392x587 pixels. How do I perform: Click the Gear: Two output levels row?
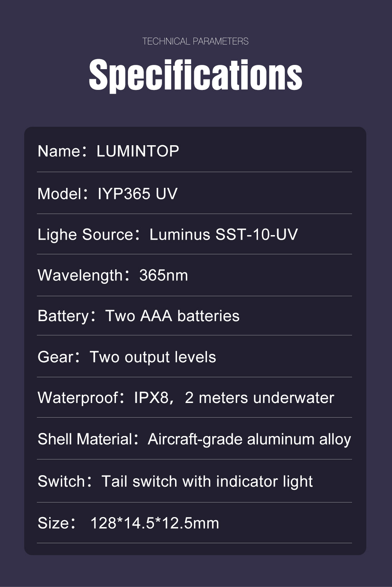point(194,357)
